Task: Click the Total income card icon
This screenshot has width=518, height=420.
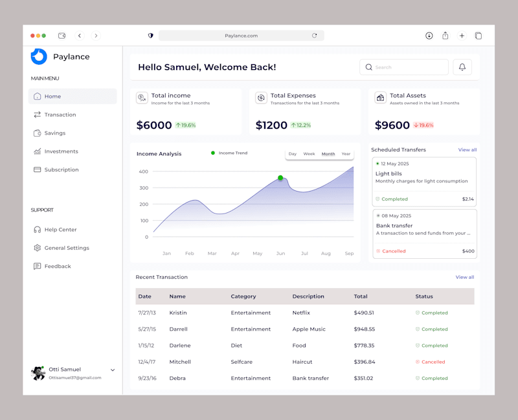Action: (142, 98)
